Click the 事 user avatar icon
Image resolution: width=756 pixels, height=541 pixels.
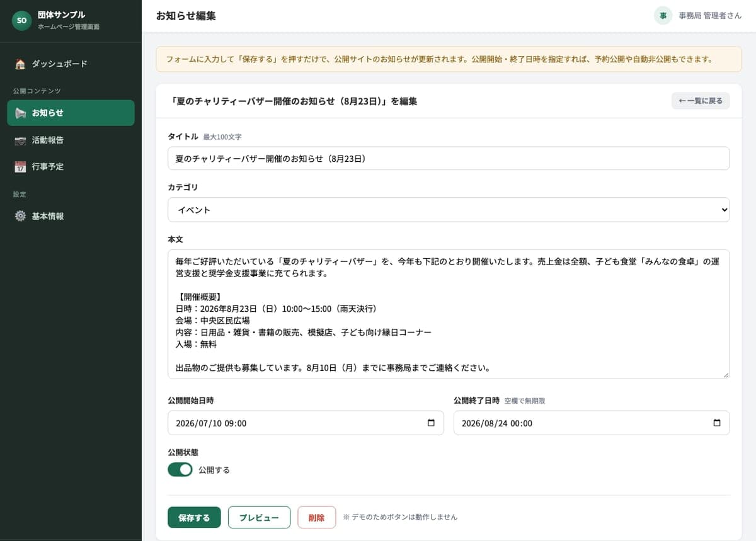point(663,16)
